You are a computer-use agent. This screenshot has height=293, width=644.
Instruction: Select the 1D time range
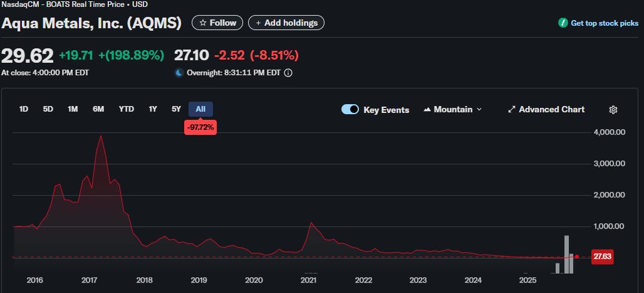[24, 109]
